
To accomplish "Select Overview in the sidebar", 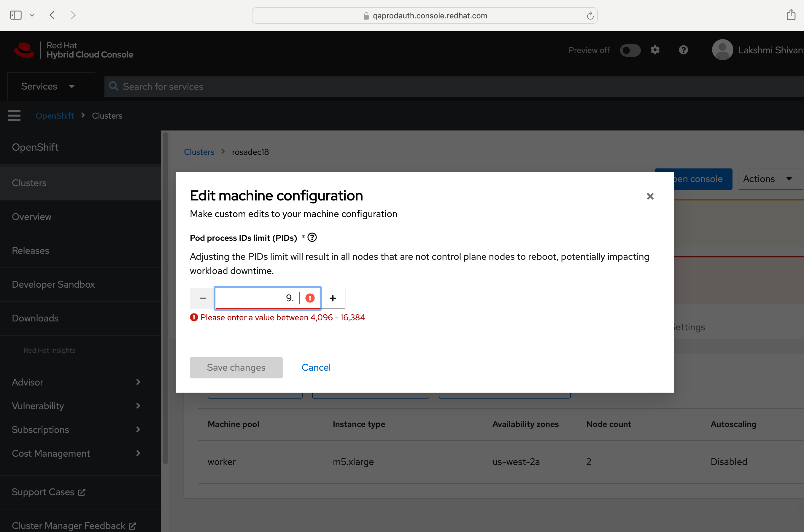I will tap(31, 217).
